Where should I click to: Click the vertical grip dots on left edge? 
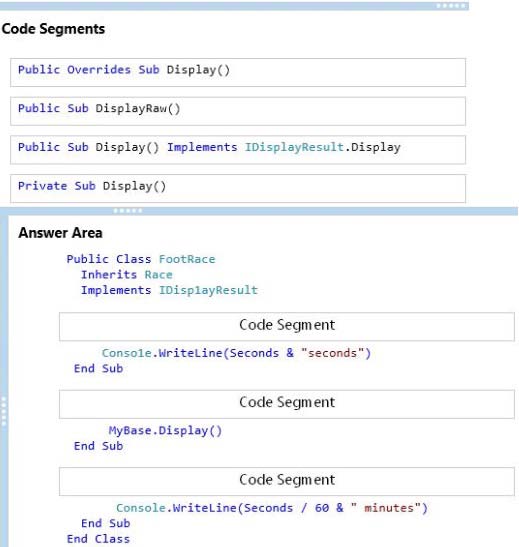pyautogui.click(x=4, y=411)
